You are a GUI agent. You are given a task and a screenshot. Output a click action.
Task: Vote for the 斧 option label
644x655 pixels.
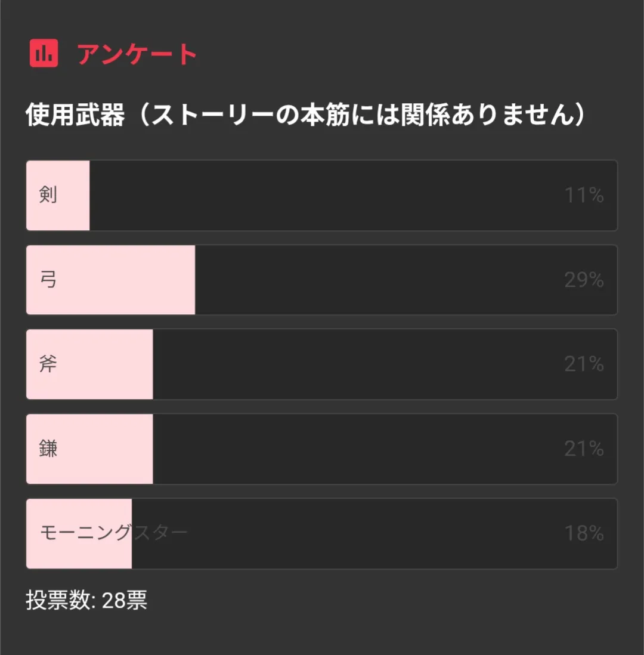coord(48,364)
